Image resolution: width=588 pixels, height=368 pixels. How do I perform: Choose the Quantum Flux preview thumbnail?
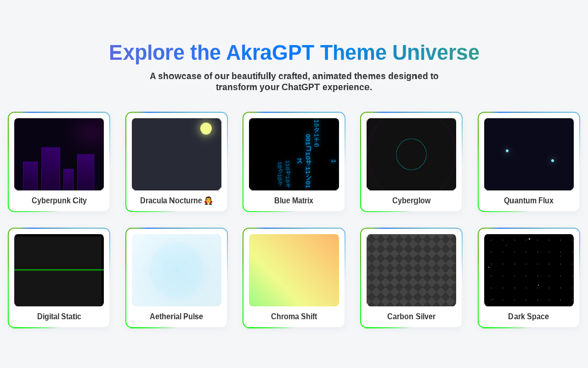529,154
